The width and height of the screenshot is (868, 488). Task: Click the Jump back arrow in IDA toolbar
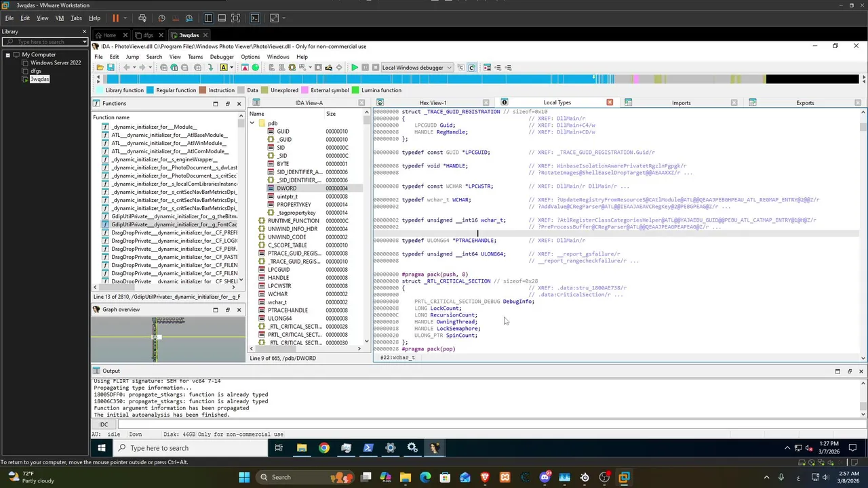[x=127, y=68]
